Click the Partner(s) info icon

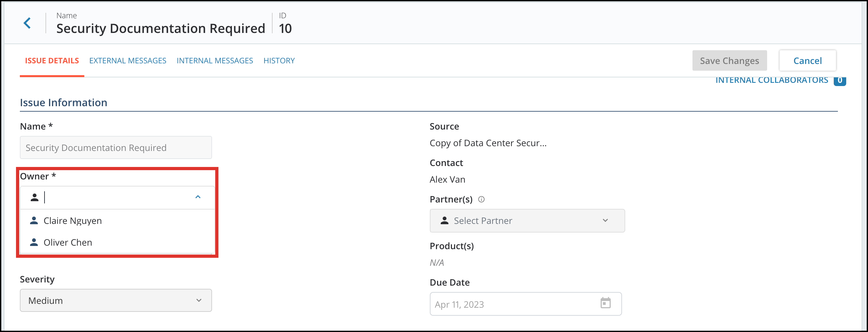(481, 199)
